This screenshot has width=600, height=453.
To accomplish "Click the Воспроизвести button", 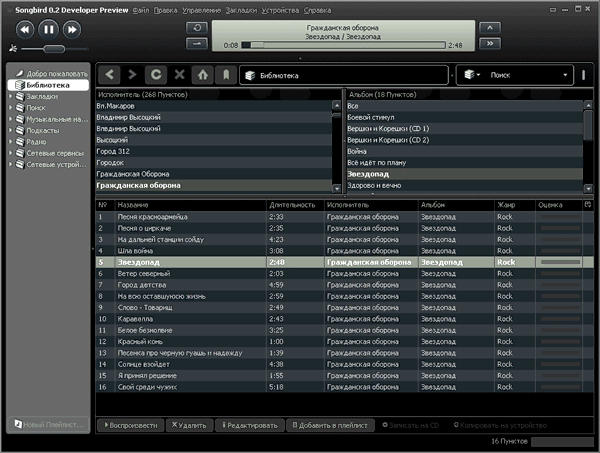I will click(130, 425).
